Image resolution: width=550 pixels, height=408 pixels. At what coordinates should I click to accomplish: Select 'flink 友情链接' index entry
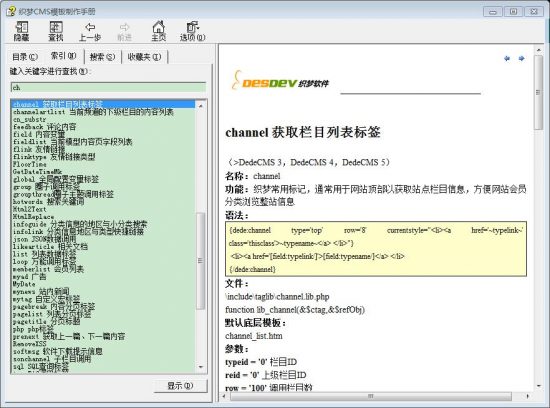39,149
